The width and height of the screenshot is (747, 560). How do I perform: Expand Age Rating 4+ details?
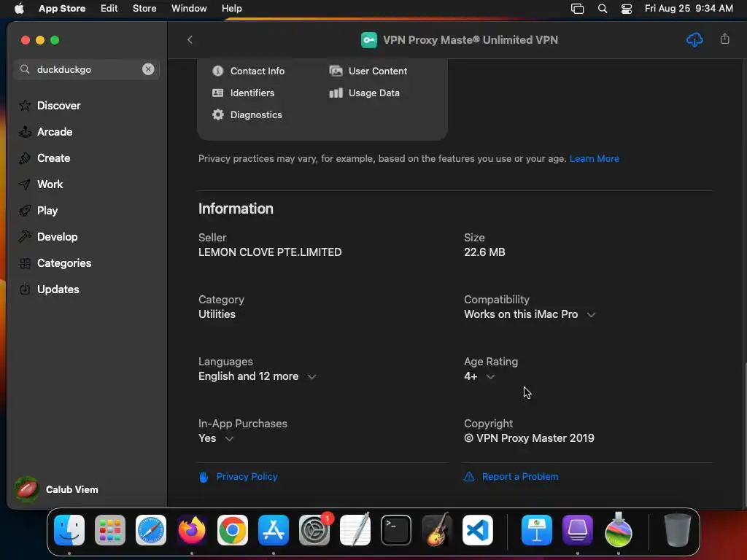point(490,376)
